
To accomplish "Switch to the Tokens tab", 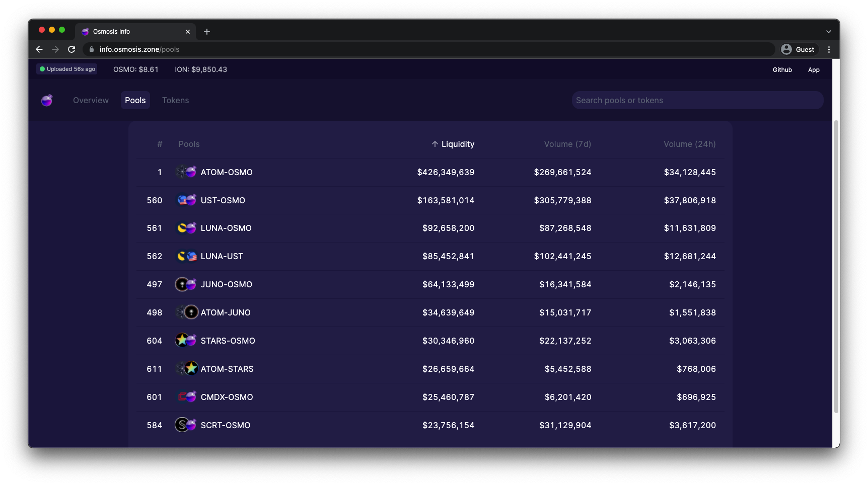I will tap(175, 100).
